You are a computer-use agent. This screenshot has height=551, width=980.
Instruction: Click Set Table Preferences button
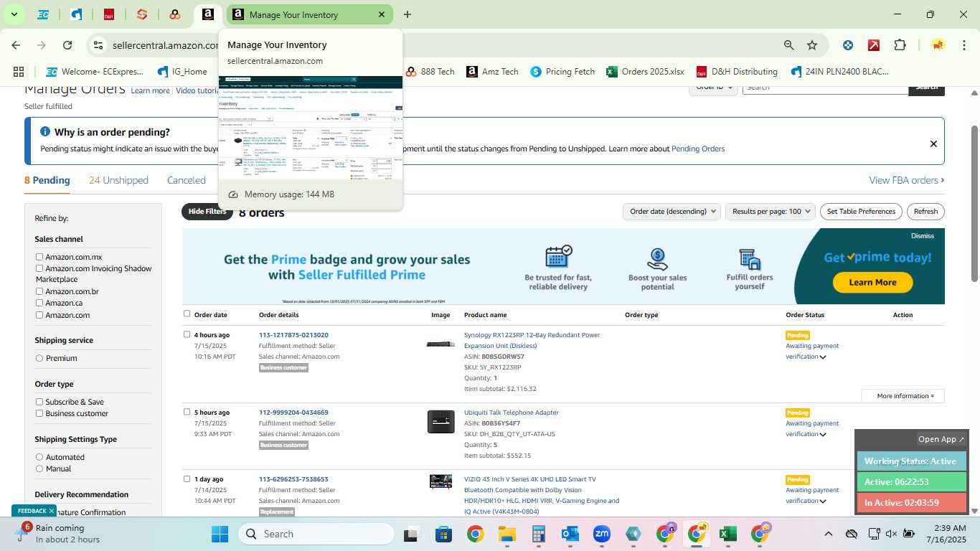861,212
